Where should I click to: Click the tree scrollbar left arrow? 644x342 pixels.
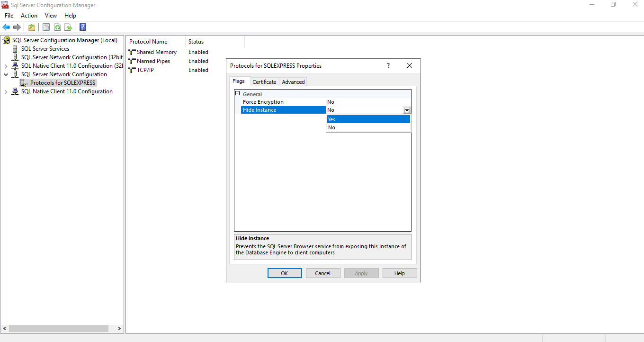5,328
